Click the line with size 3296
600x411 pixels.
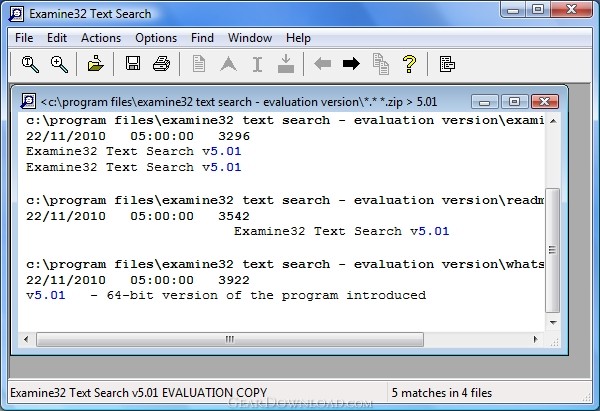(x=138, y=136)
